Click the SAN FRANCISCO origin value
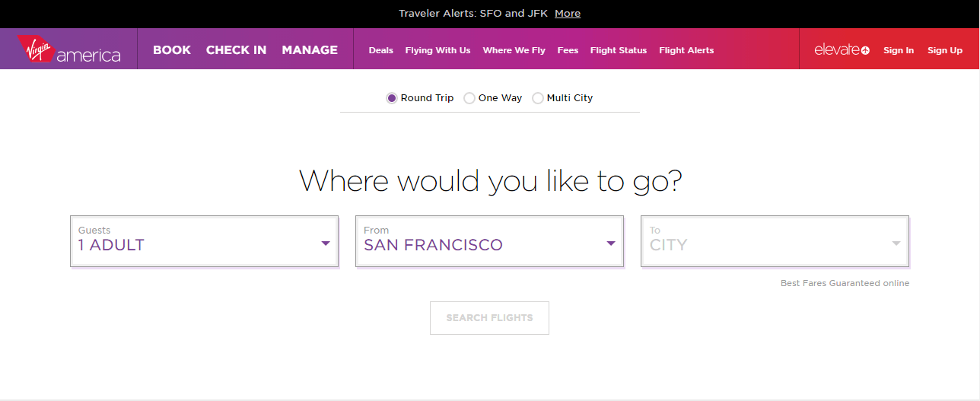Viewport: 980px width, 401px height. coord(433,245)
